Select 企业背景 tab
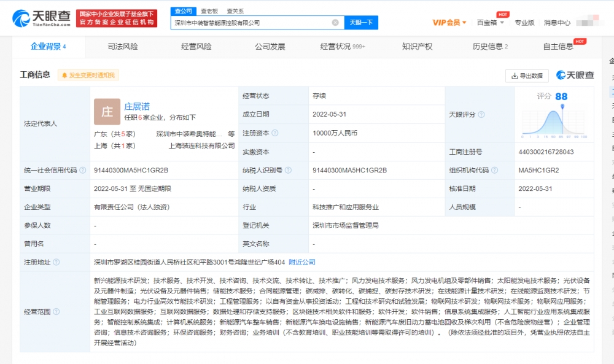 48,47
